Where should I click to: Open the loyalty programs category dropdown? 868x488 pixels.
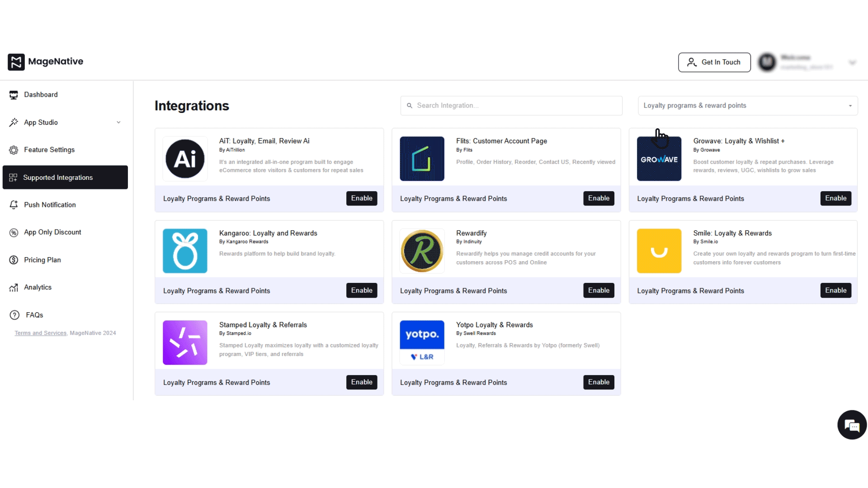tap(747, 105)
